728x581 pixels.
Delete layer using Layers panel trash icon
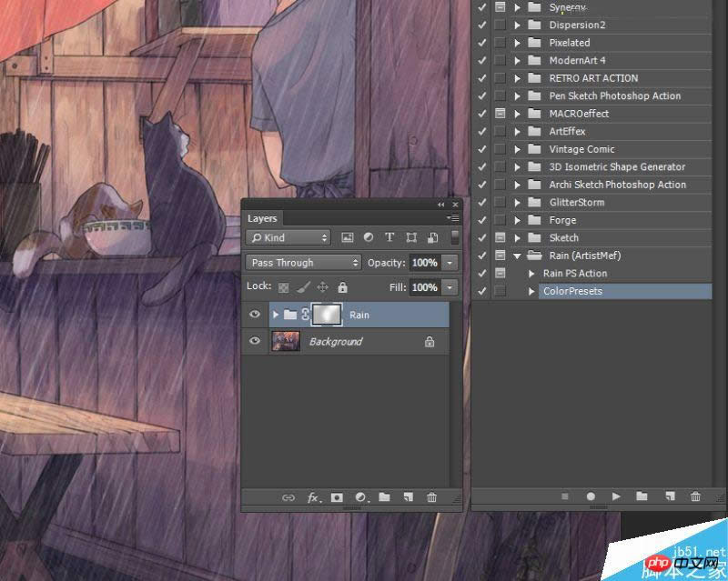pos(431,497)
